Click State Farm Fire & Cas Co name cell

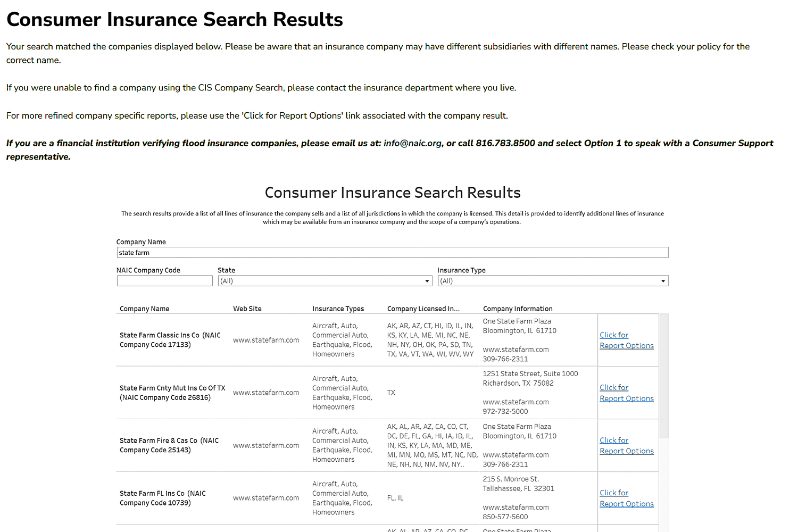coord(169,445)
